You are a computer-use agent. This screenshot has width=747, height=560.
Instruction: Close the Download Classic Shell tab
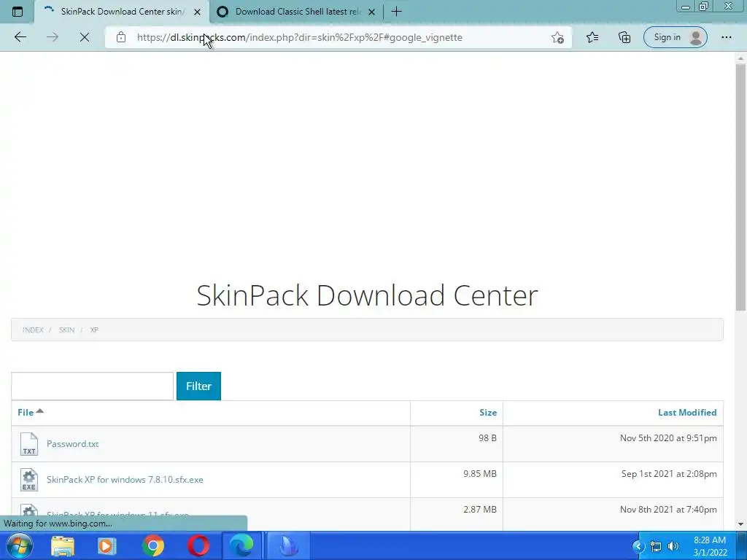tap(371, 12)
